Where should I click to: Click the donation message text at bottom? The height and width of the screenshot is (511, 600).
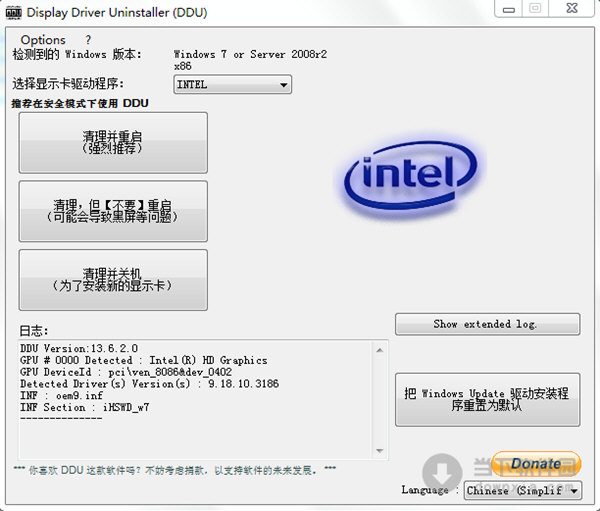pyautogui.click(x=174, y=470)
